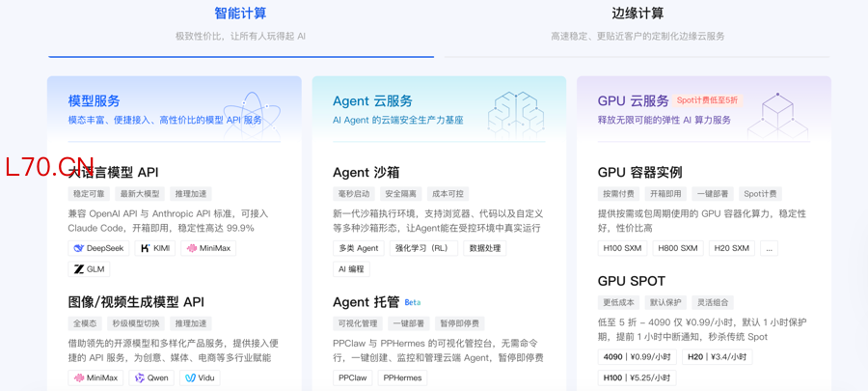
Task: Select the KIMI model chip
Action: click(155, 248)
